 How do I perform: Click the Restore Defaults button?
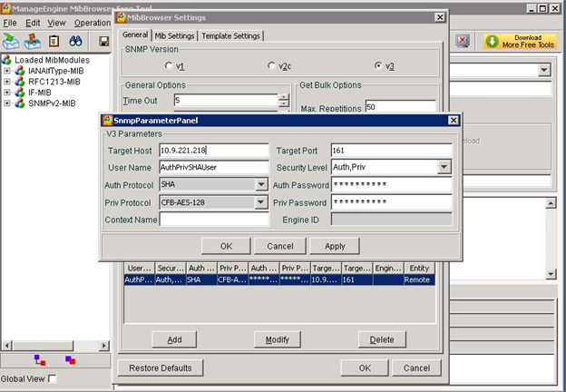pyautogui.click(x=161, y=367)
